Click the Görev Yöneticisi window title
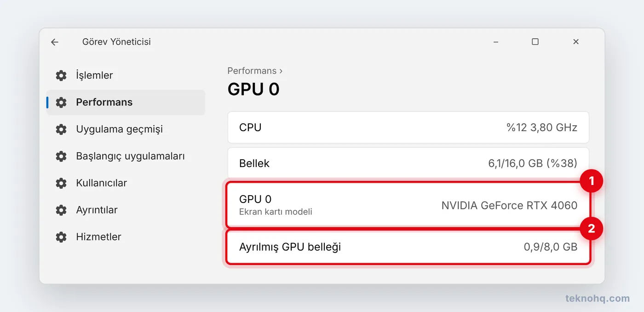 click(116, 42)
